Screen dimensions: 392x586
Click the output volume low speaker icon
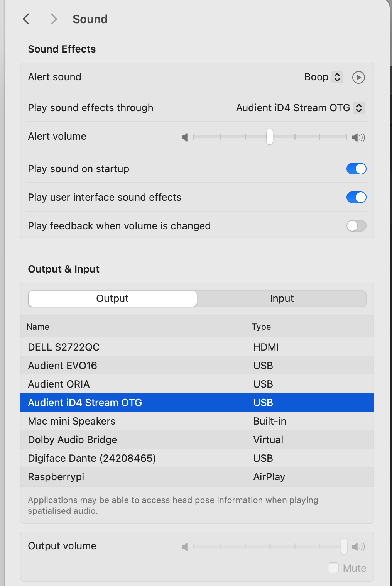pyautogui.click(x=185, y=547)
